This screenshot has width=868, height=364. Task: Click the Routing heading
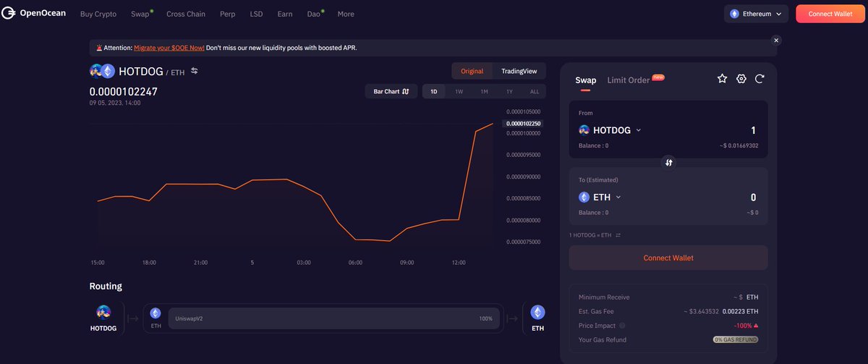tap(106, 286)
